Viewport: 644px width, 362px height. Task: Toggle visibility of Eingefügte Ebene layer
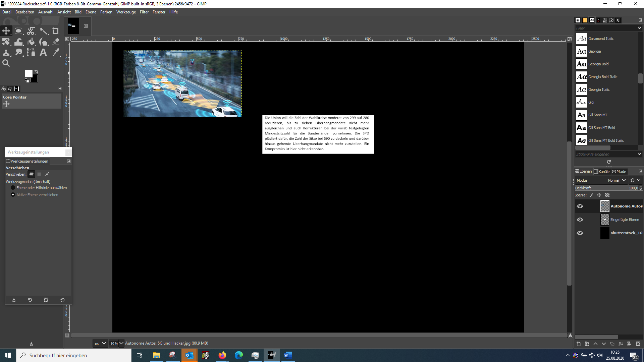[580, 220]
